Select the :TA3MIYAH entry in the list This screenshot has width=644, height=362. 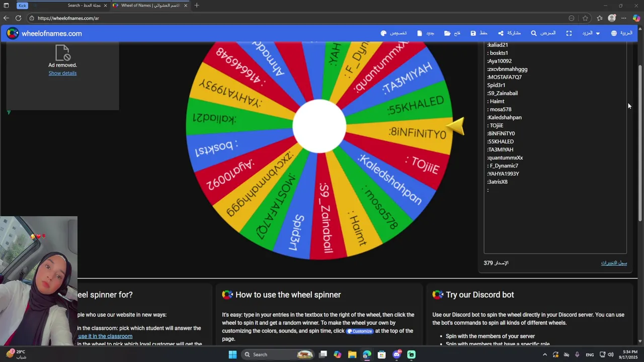point(500,150)
